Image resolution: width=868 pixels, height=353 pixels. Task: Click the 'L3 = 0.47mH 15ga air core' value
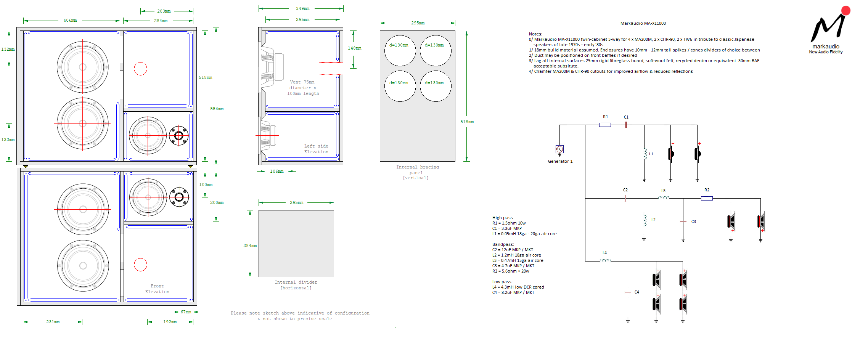pos(518,260)
